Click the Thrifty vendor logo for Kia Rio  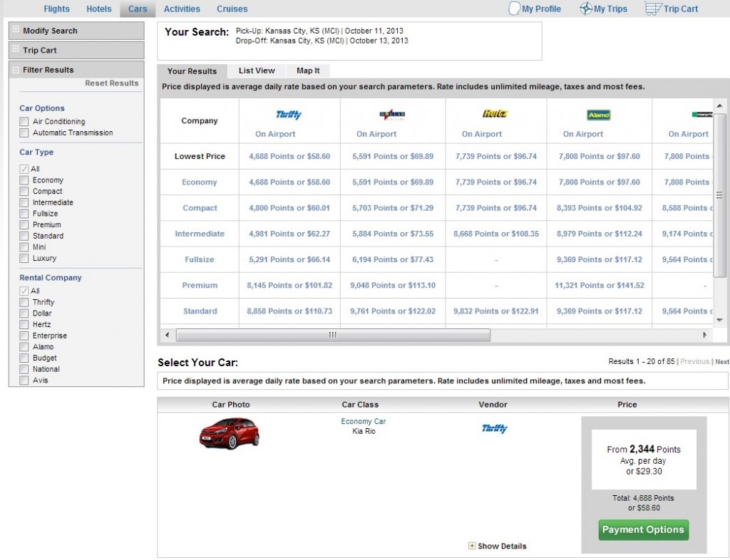point(495,428)
